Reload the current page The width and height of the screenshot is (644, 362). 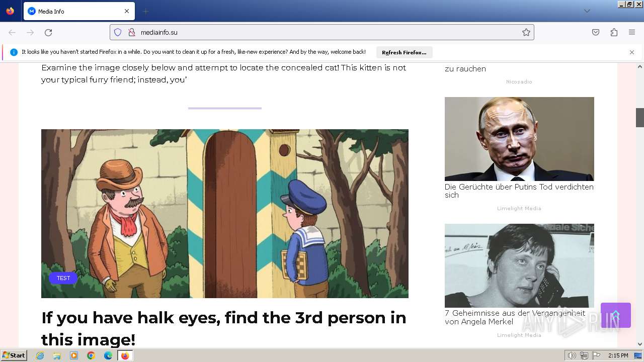pos(48,32)
